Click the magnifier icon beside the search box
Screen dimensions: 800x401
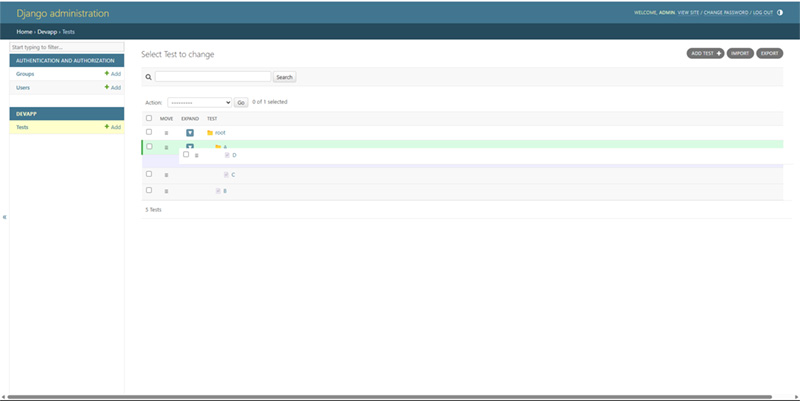pos(148,77)
